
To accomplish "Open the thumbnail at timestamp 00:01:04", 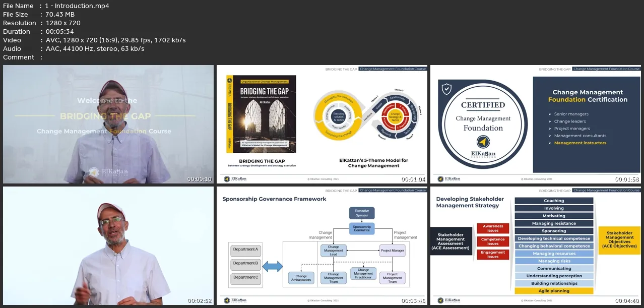I will [322, 125].
